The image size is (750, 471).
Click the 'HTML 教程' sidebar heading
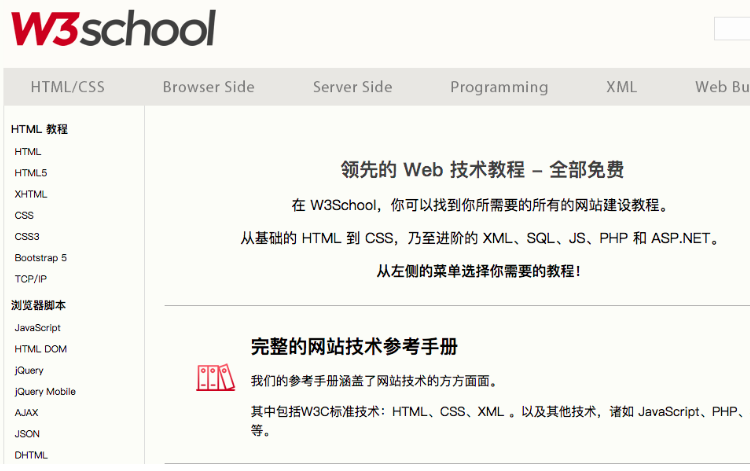tap(39, 129)
